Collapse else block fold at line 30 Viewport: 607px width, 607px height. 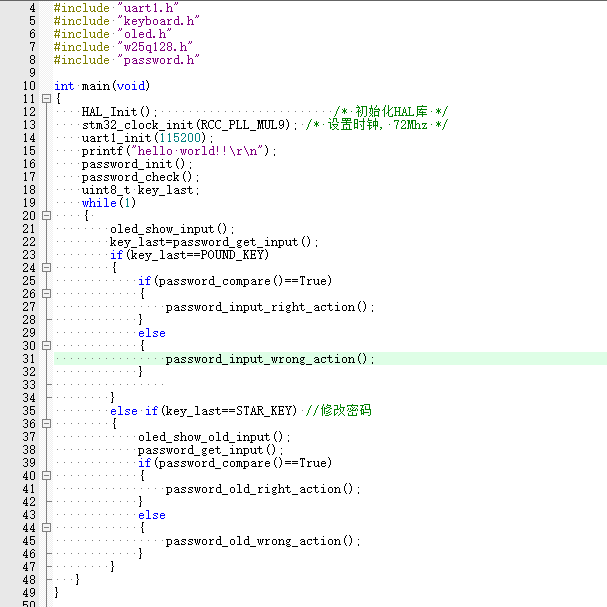[x=46, y=346]
